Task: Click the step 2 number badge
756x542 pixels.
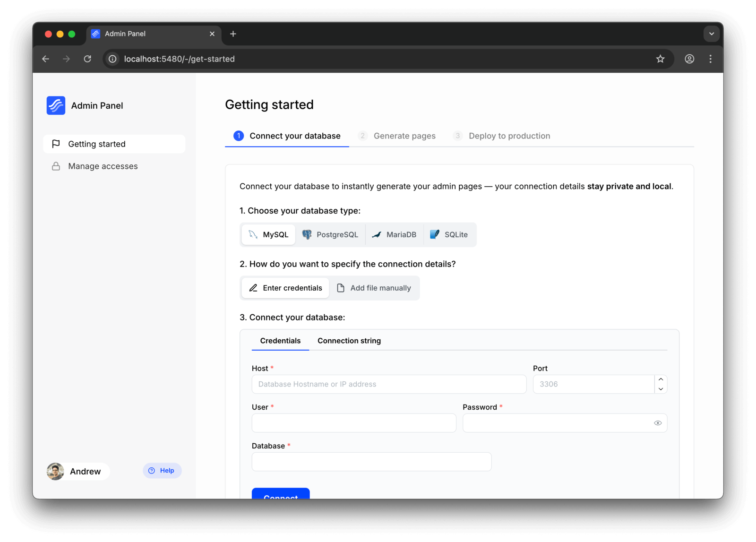Action: click(362, 136)
